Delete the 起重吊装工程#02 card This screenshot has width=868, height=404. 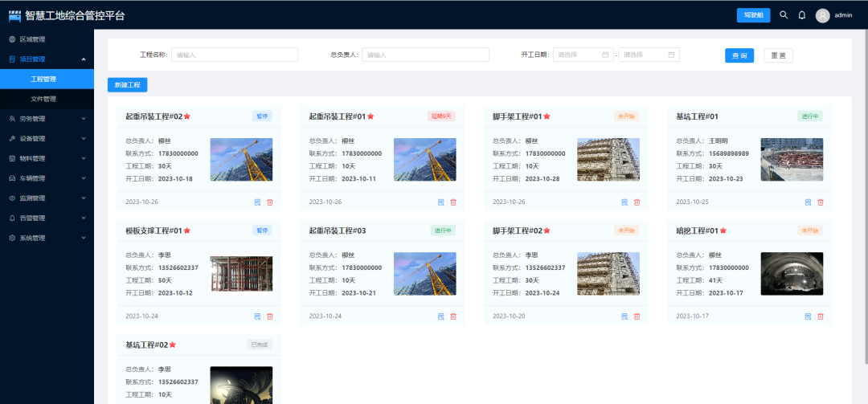(270, 202)
